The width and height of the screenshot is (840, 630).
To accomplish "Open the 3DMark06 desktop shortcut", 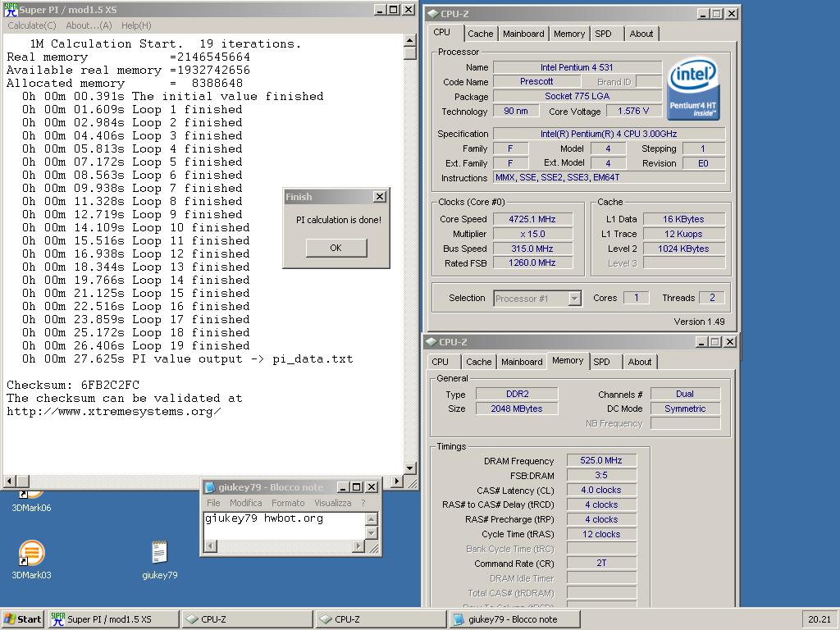I will (31, 501).
